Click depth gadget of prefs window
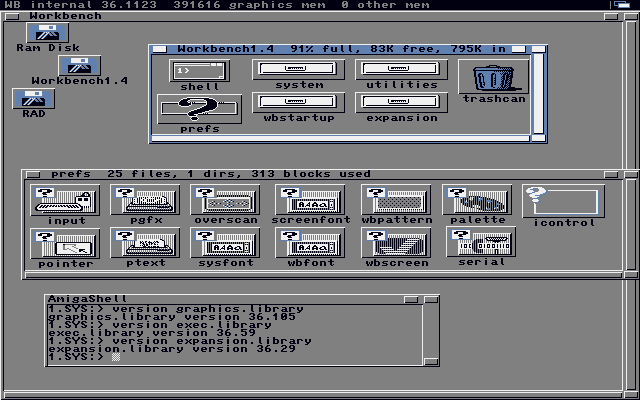This screenshot has width=640, height=400. (631, 174)
